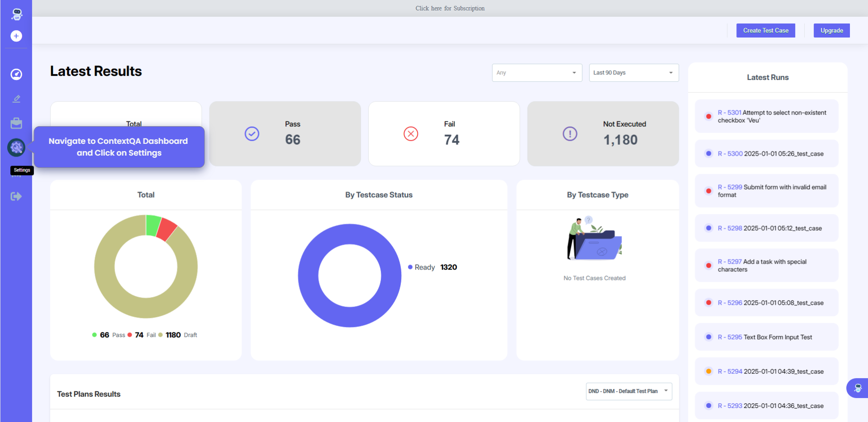Open run R - 5301 link
Screen dimensions: 868x422
(729, 113)
